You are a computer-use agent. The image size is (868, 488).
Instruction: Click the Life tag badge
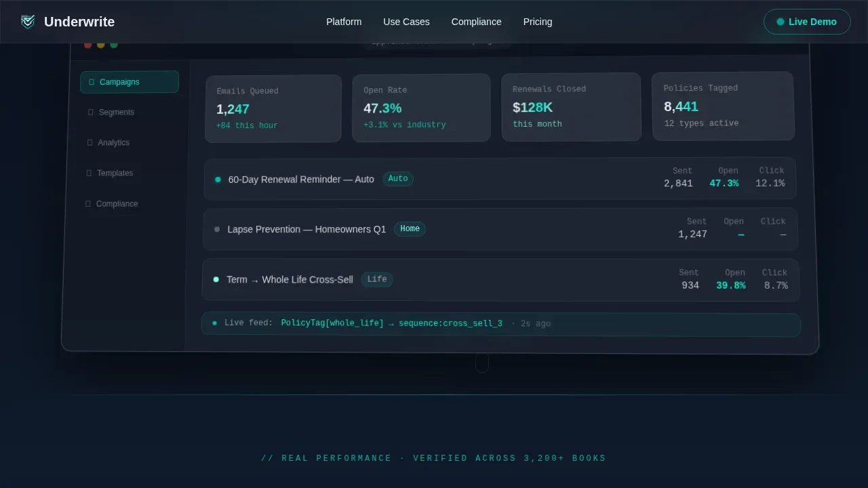[377, 279]
